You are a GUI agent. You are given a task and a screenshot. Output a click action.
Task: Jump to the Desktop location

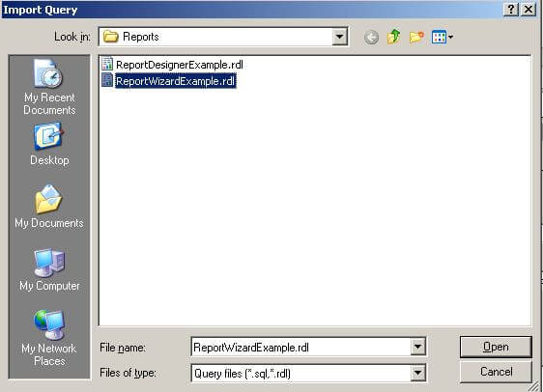point(49,144)
